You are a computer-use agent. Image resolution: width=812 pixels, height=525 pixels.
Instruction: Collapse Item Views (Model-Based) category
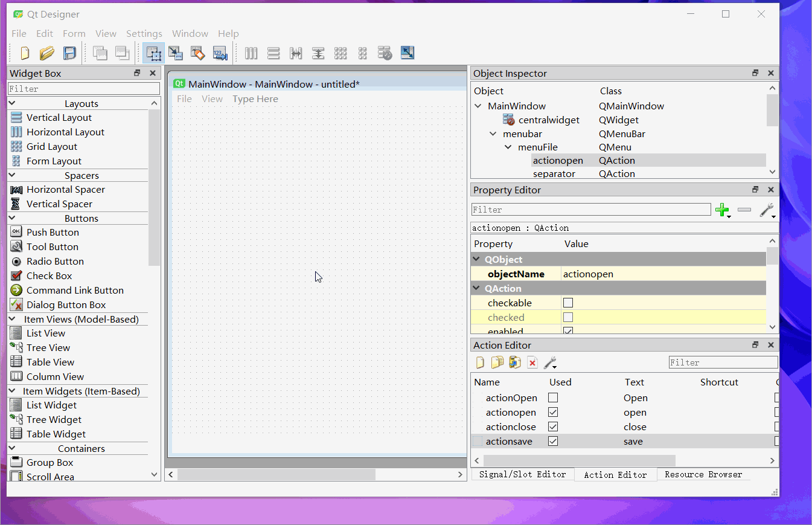12,319
